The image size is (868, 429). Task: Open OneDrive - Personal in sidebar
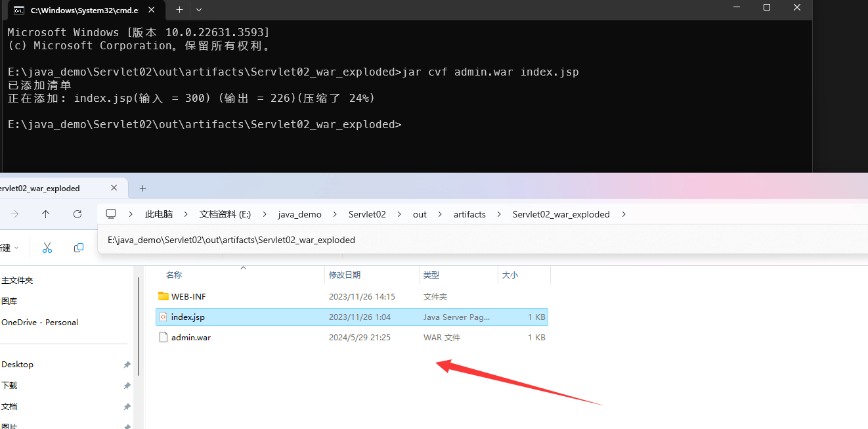click(39, 323)
